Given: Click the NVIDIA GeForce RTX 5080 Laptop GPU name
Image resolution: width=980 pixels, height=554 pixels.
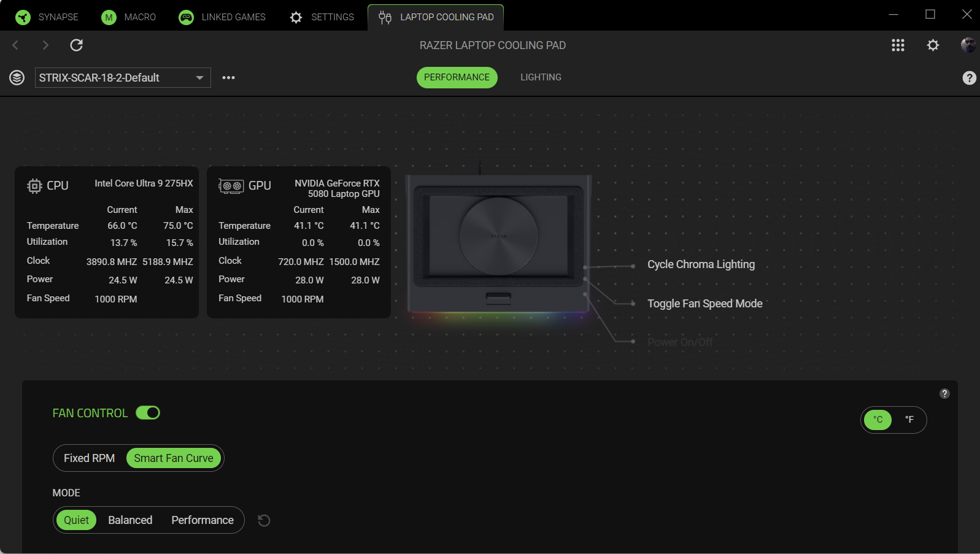Looking at the screenshot, I should (x=337, y=188).
